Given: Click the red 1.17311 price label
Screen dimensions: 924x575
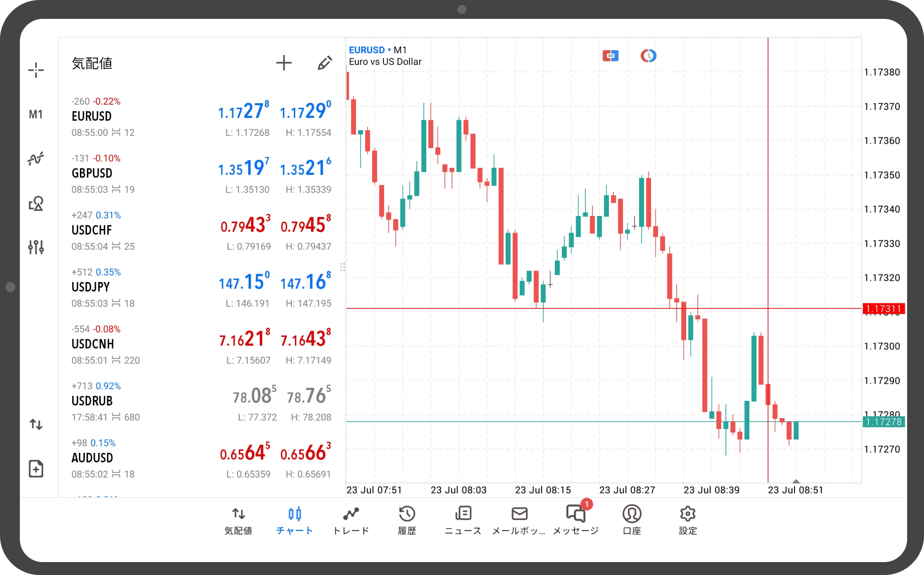Looking at the screenshot, I should 884,309.
